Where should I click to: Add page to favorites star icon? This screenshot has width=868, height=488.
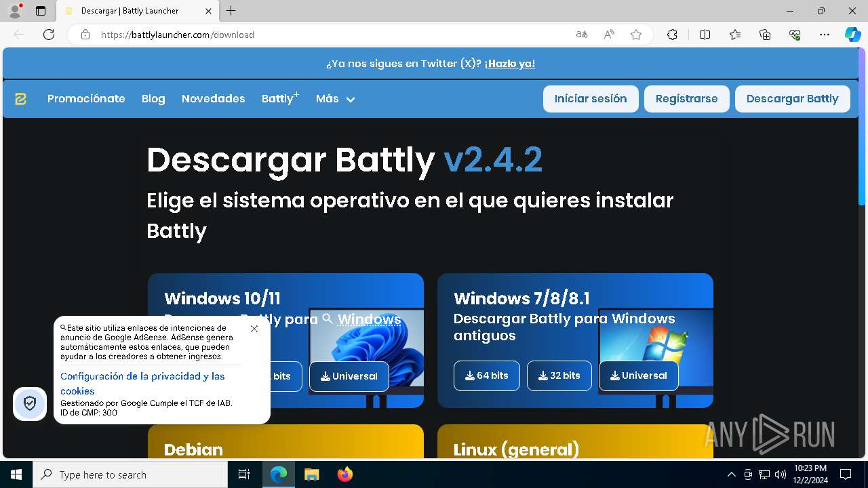click(x=636, y=35)
